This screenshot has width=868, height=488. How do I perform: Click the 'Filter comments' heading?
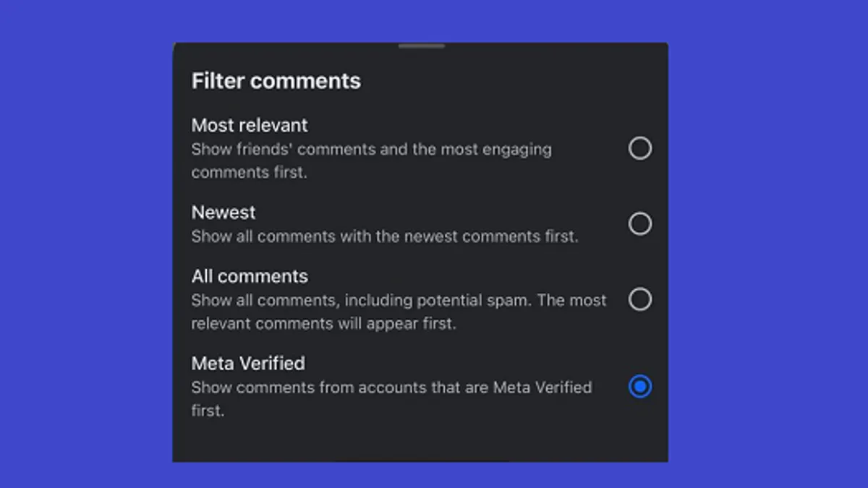[276, 80]
